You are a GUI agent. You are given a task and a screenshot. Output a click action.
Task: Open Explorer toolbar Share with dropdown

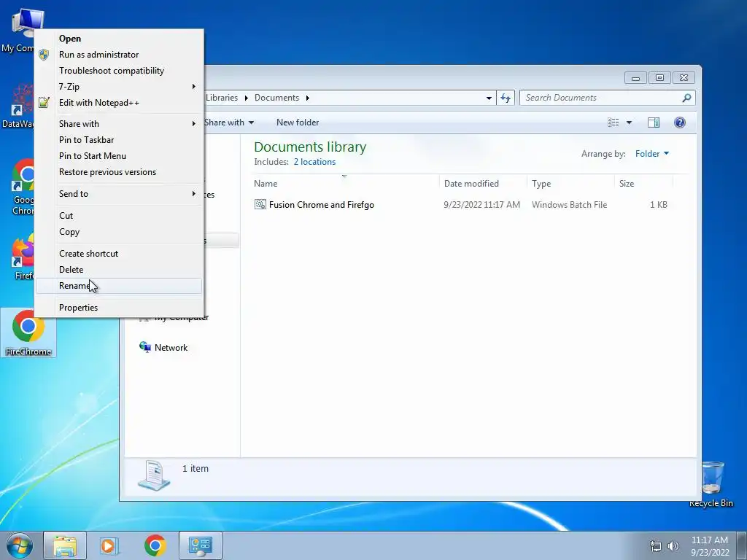pyautogui.click(x=228, y=122)
